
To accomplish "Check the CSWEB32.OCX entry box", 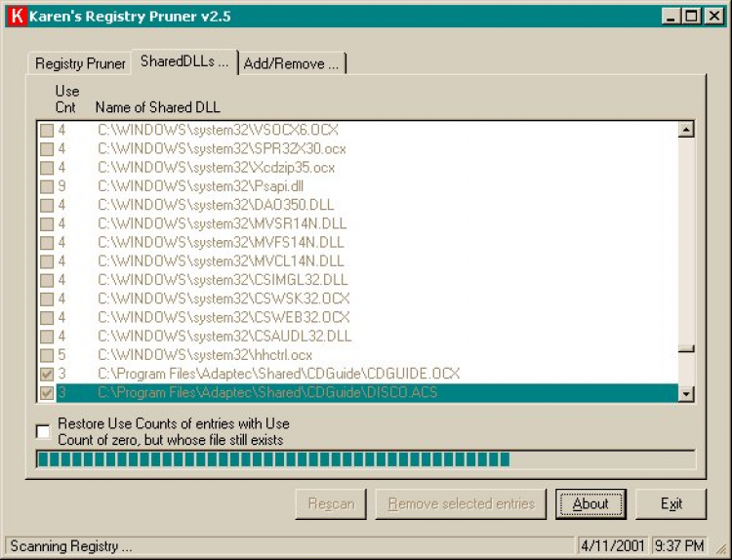I will click(47, 317).
